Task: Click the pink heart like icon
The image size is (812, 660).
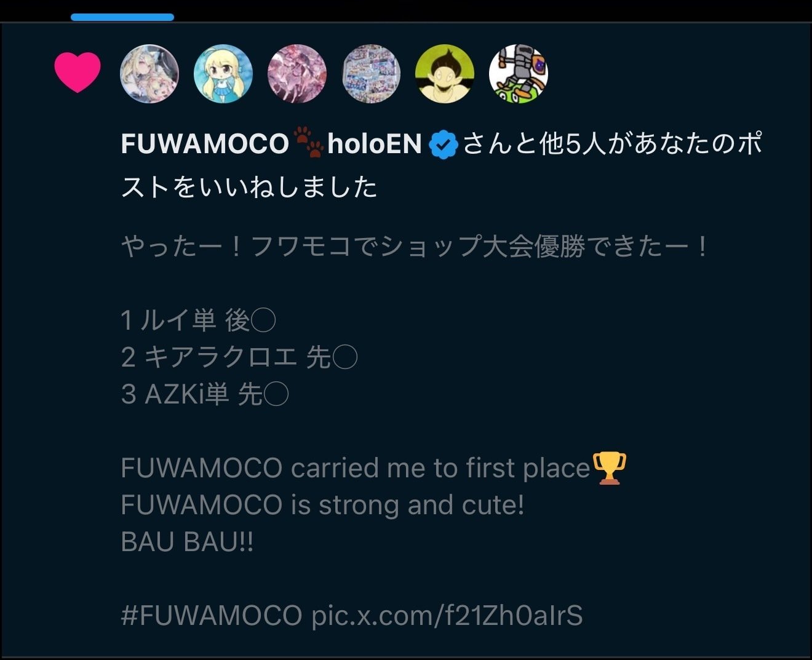Action: click(x=78, y=72)
